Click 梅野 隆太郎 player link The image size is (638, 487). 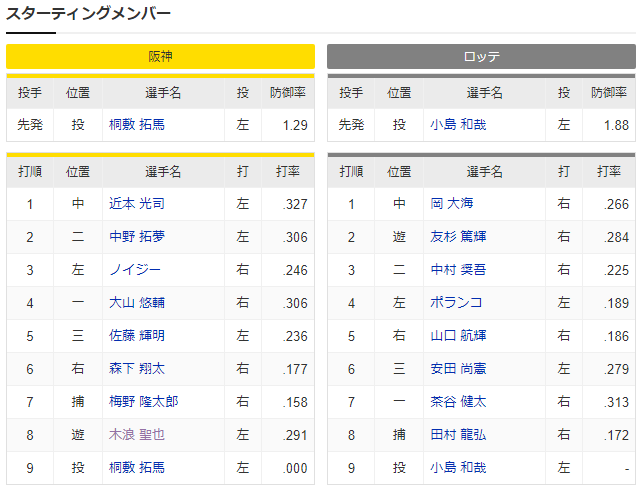click(x=144, y=402)
